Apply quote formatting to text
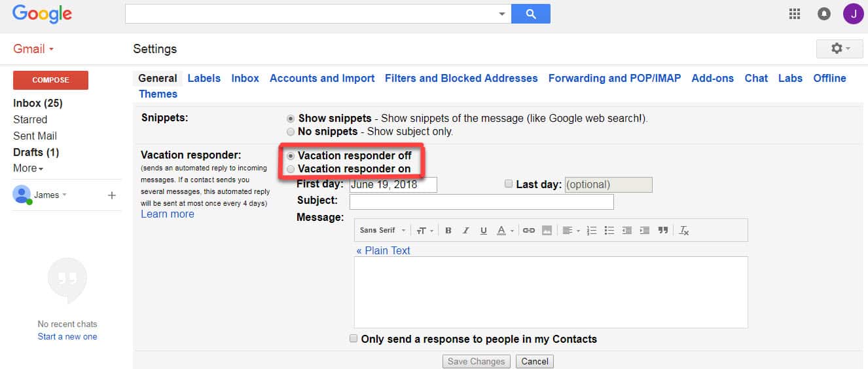 coord(663,230)
